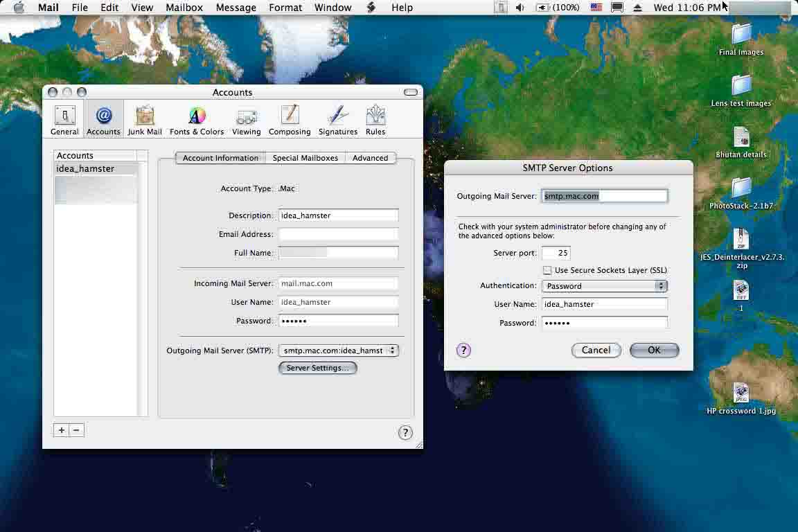Open the Bhutan details desktop file

pyautogui.click(x=741, y=143)
